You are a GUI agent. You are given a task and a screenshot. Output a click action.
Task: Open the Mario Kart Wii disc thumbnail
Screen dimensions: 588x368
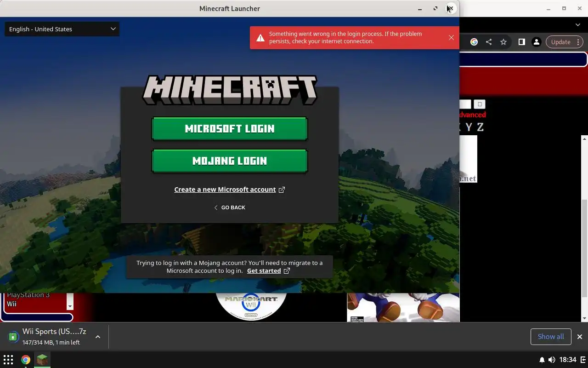251,306
